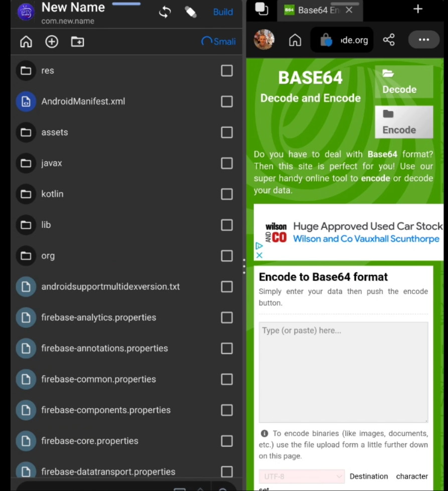Open the Wilson and Co Vauxhall ad link
The width and height of the screenshot is (448, 491).
(x=366, y=239)
